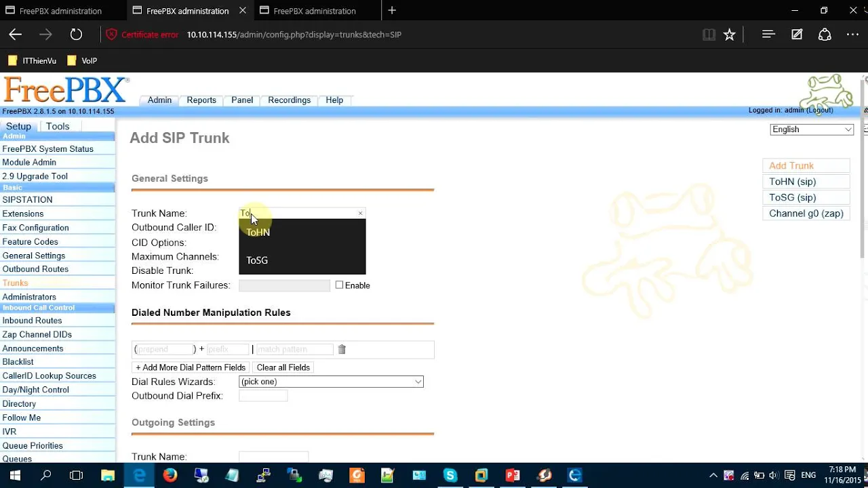The height and width of the screenshot is (488, 868).
Task: Open Feature Codes in the sidebar
Action: (x=30, y=241)
